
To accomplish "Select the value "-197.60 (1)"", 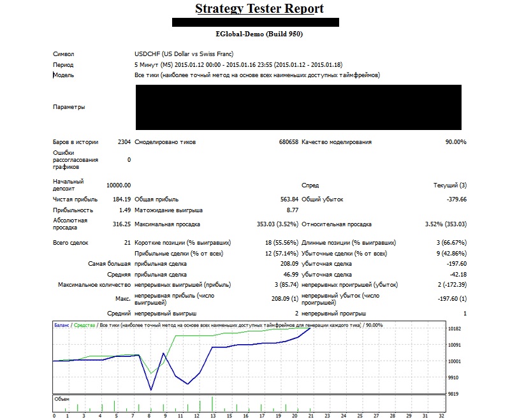I will click(x=453, y=299).
